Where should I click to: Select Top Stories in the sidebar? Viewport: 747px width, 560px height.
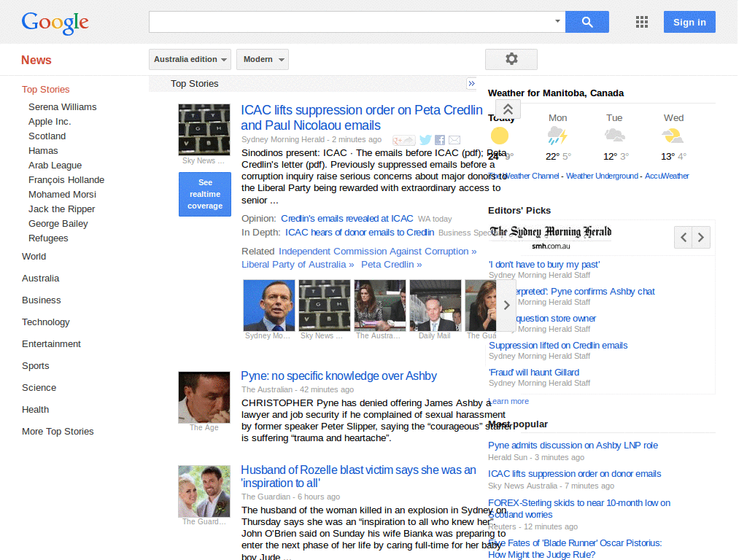pyautogui.click(x=46, y=90)
